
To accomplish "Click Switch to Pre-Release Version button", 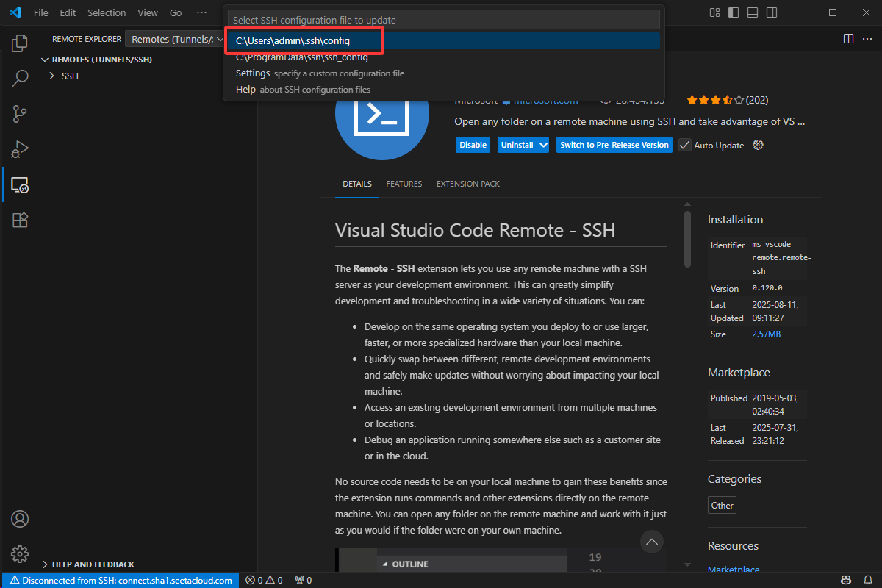I will [614, 145].
